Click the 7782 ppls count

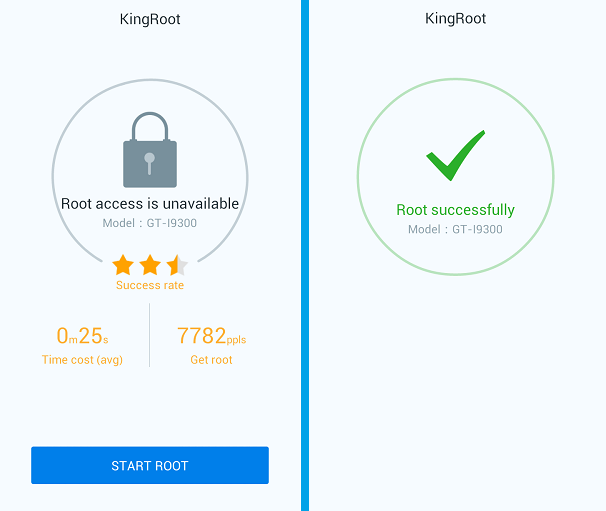[x=211, y=336]
